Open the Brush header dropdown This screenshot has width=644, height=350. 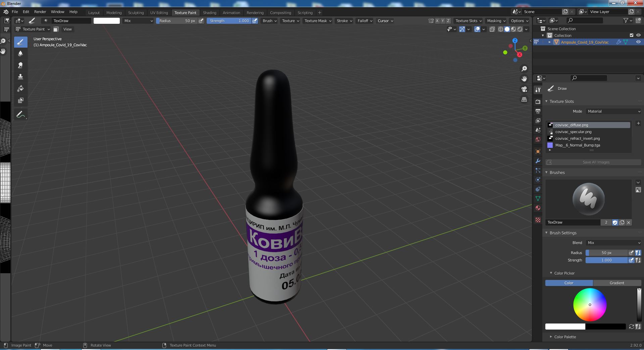269,21
